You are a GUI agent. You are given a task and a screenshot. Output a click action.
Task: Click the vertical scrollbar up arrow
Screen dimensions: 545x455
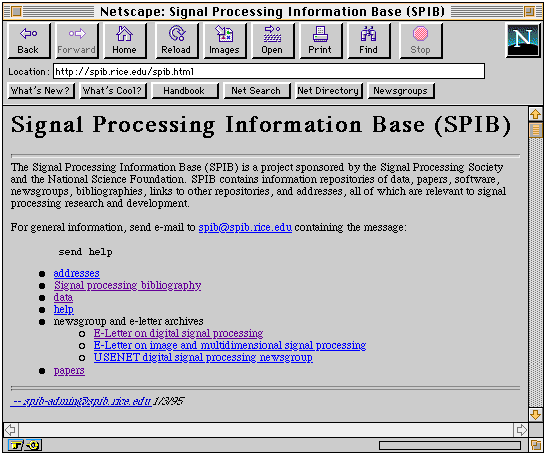[x=535, y=114]
